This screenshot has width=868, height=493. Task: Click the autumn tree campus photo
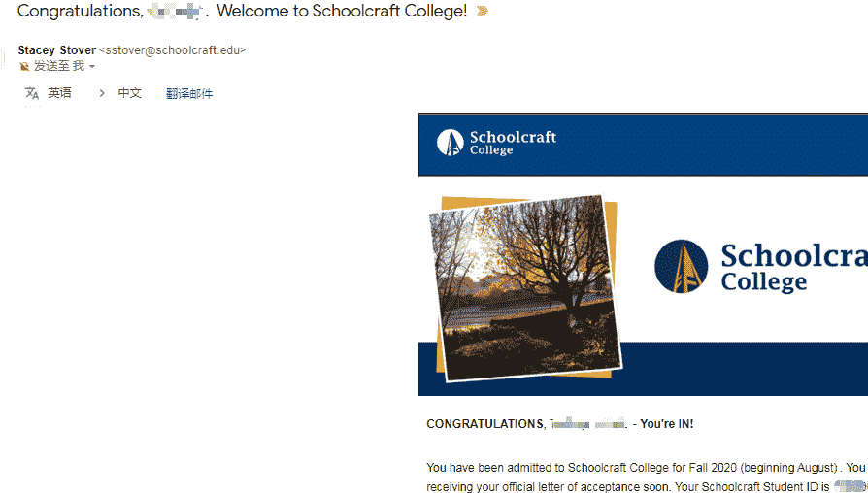(x=525, y=287)
